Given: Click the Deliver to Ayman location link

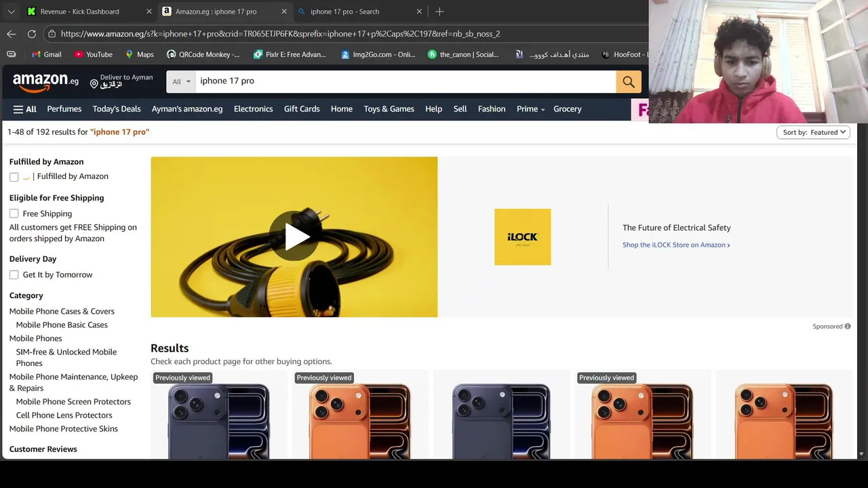Looking at the screenshot, I should [122, 81].
